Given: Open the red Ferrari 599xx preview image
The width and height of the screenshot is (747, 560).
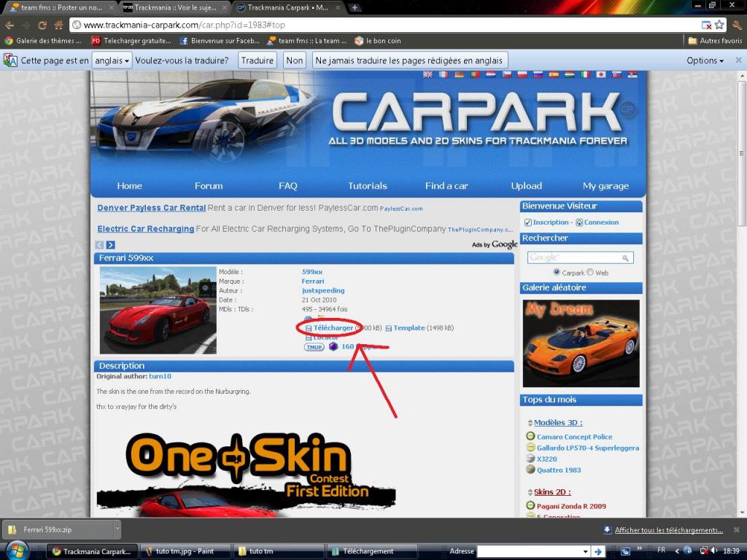Looking at the screenshot, I should tap(158, 311).
